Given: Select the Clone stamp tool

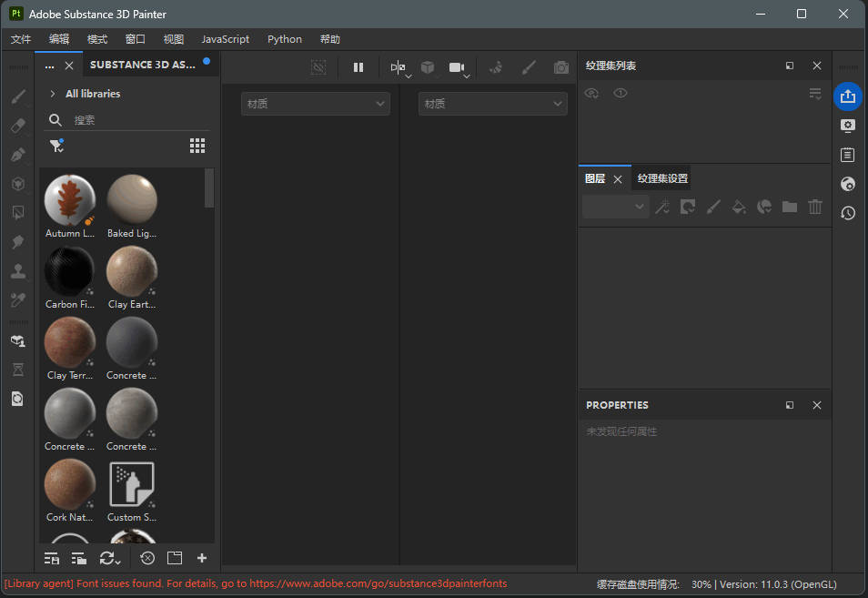Looking at the screenshot, I should [x=17, y=271].
